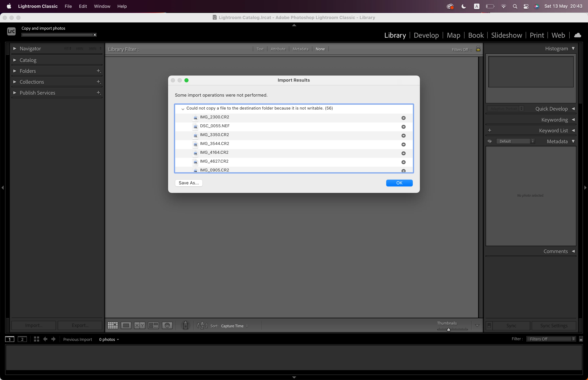Open cloud sync status icon
Image resolution: width=588 pixels, height=380 pixels.
click(x=577, y=35)
